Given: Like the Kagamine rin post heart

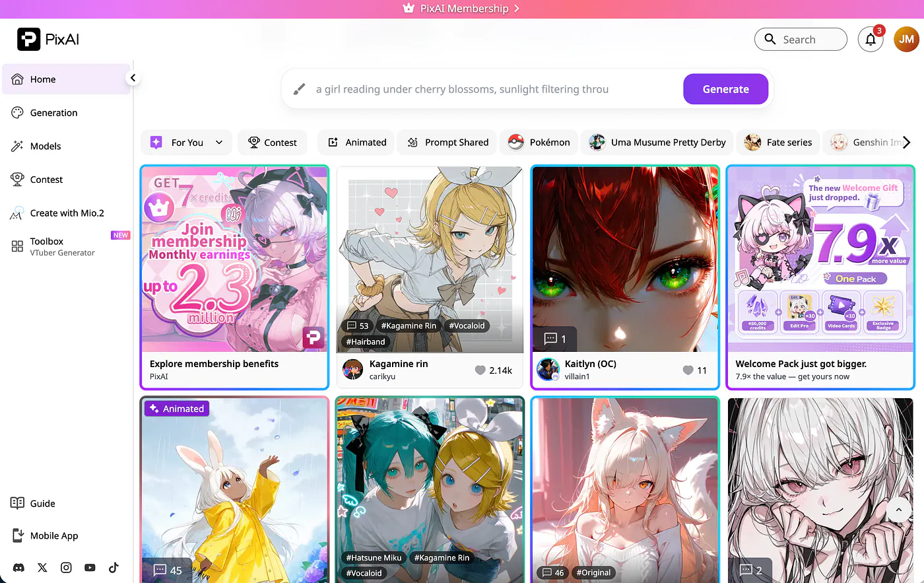Looking at the screenshot, I should pos(480,370).
